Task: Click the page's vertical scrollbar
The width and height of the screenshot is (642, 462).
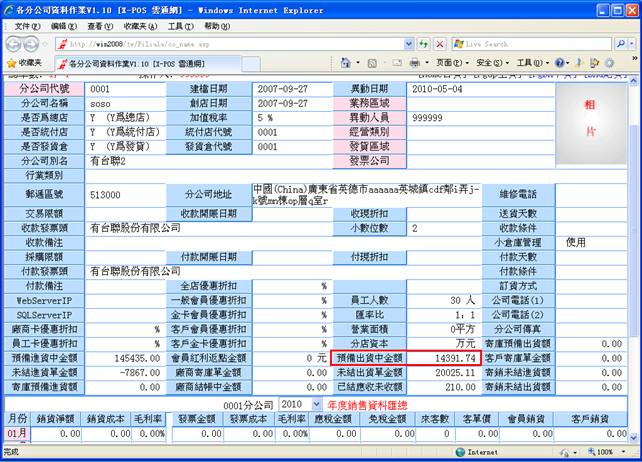Action: [x=633, y=250]
